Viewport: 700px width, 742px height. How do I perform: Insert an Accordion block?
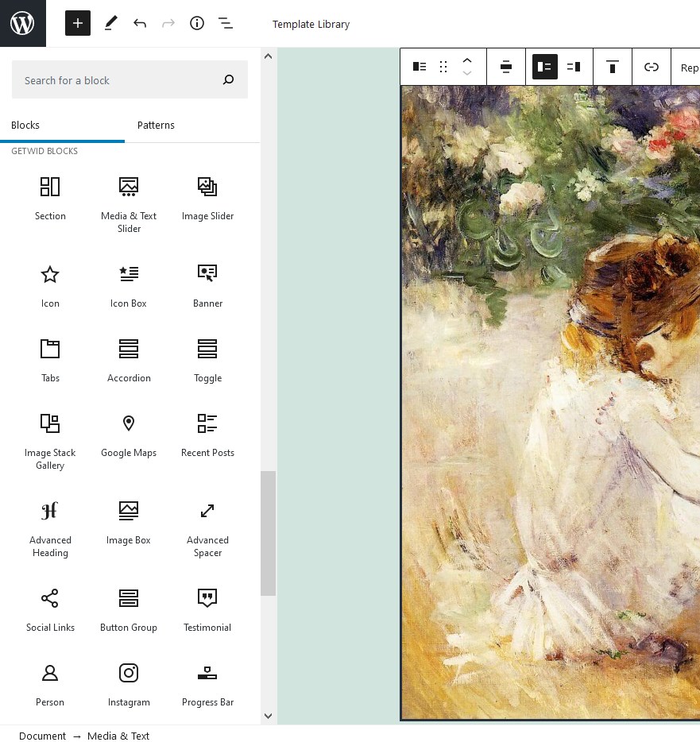click(x=129, y=362)
